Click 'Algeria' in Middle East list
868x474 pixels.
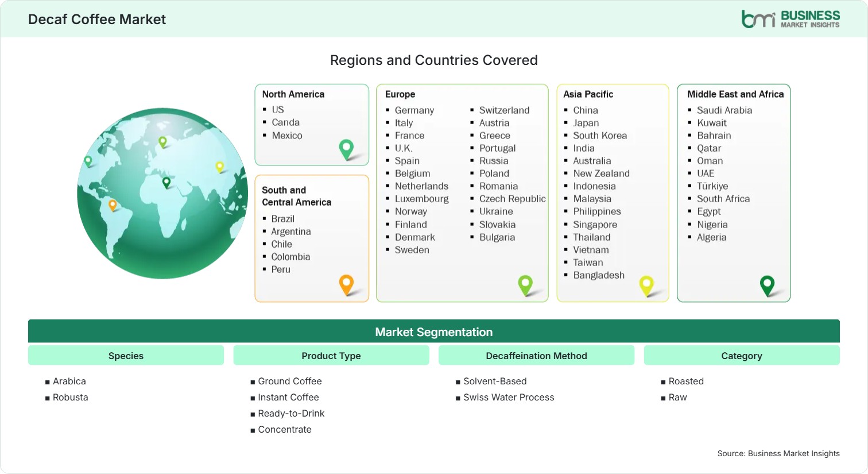click(x=712, y=237)
